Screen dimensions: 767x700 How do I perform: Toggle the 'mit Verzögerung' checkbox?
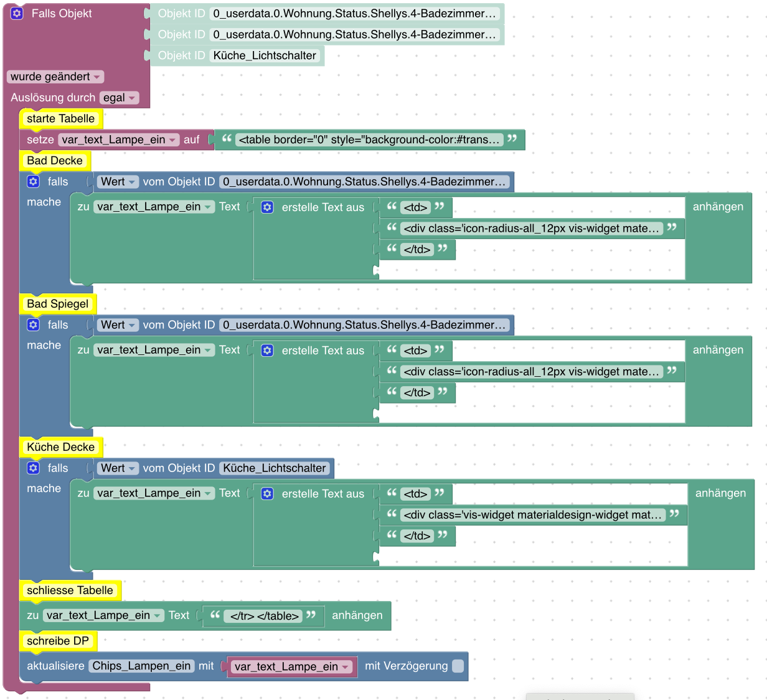pyautogui.click(x=458, y=666)
